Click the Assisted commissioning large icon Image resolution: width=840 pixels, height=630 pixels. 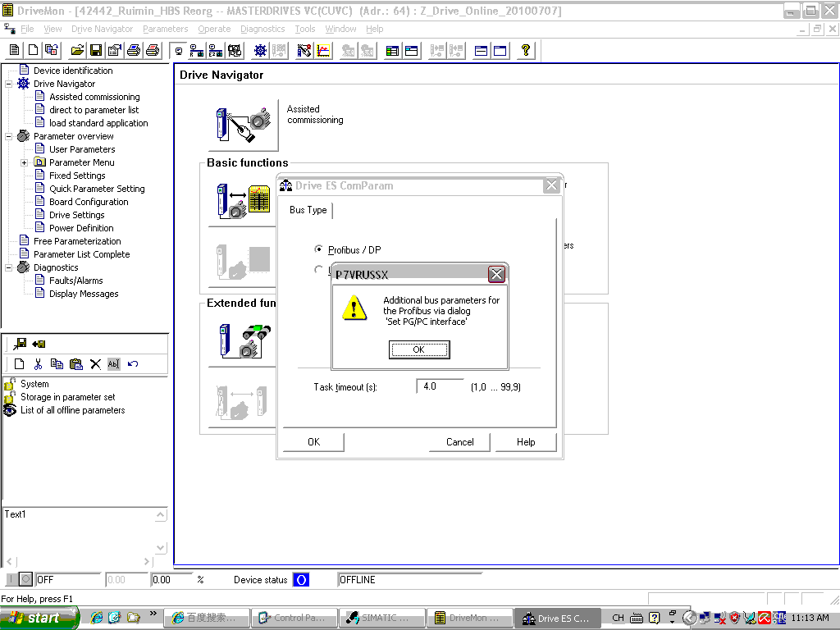click(244, 126)
